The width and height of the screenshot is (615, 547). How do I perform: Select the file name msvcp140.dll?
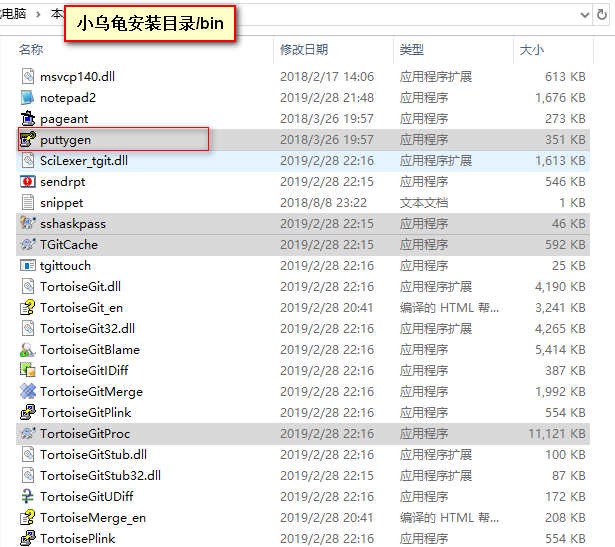tap(77, 76)
